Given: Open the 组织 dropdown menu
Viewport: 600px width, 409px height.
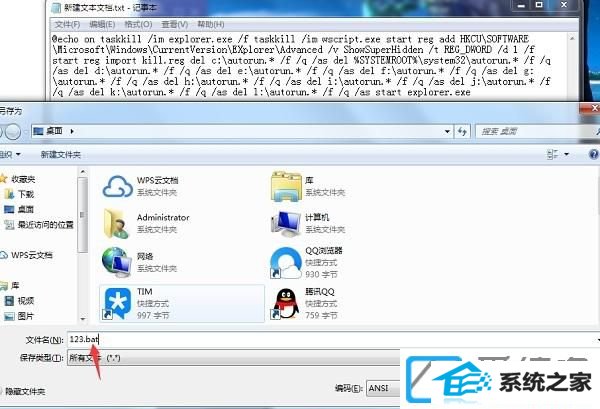Looking at the screenshot, I should (x=10, y=155).
